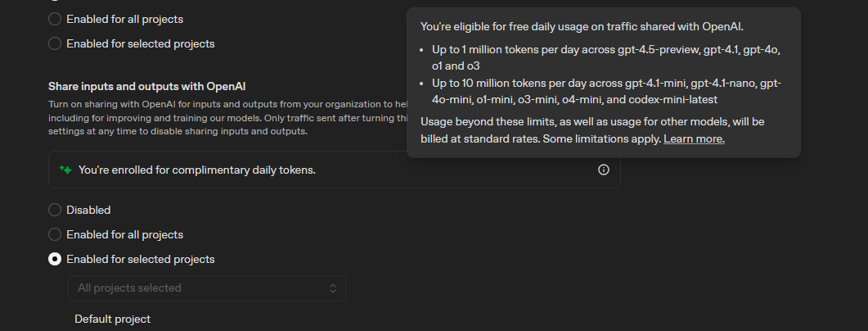Image resolution: width=868 pixels, height=331 pixels.
Task: Select the "Enabled for all projects" radio above the Share inputs heading
Action: (55, 19)
